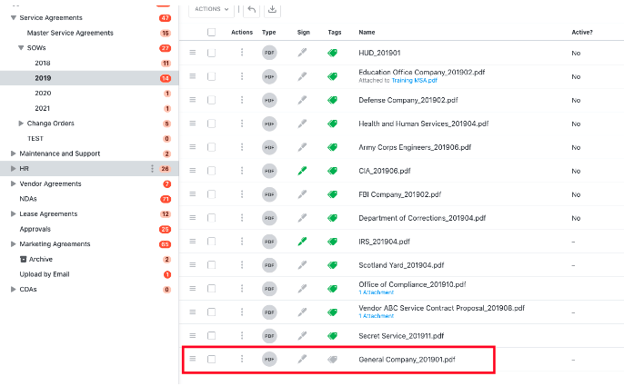Open three-dot actions menu for IRS_201904.pdf

click(242, 241)
